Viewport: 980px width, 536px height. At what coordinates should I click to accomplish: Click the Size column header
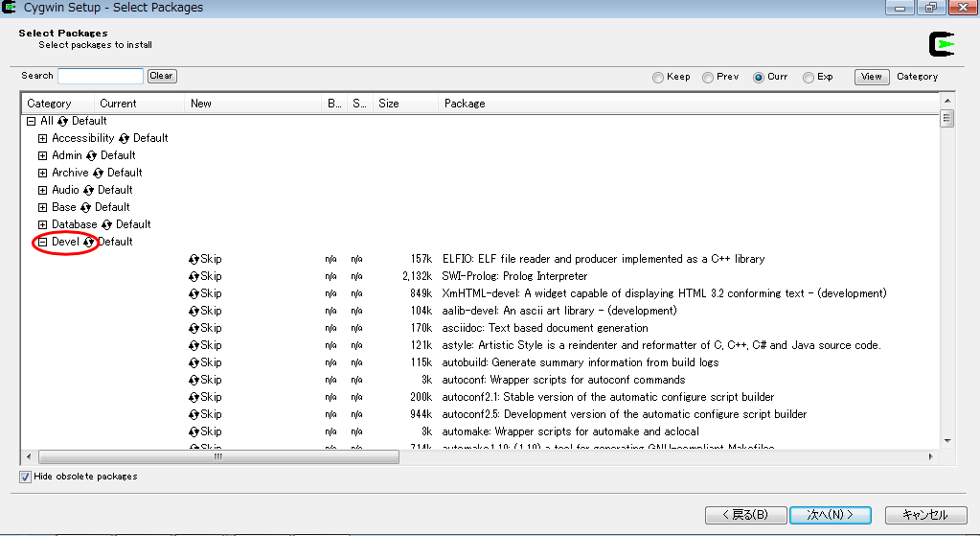tap(405, 104)
